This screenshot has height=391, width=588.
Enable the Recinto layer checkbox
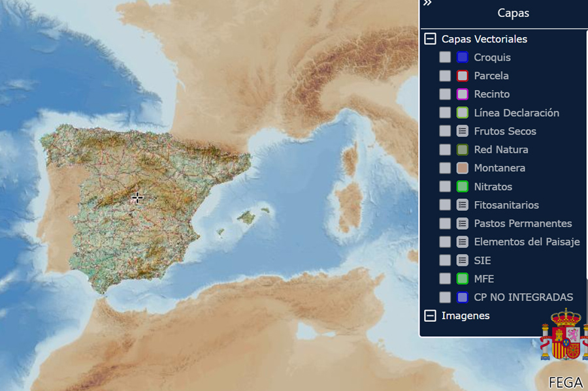[x=445, y=94]
